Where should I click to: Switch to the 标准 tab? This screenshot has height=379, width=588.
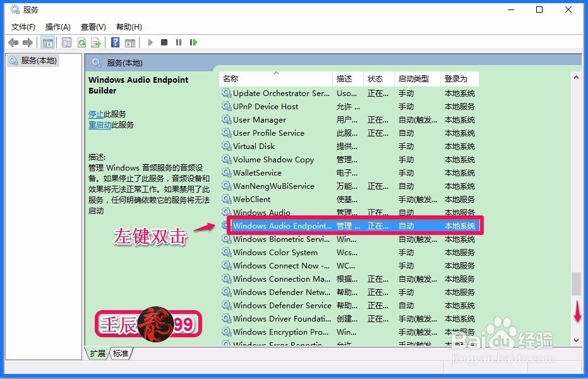(x=121, y=354)
